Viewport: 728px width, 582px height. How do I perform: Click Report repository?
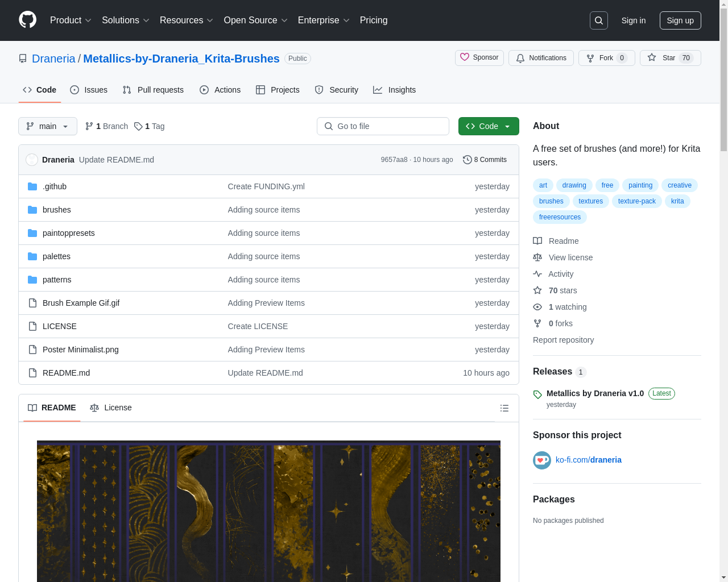[563, 340]
